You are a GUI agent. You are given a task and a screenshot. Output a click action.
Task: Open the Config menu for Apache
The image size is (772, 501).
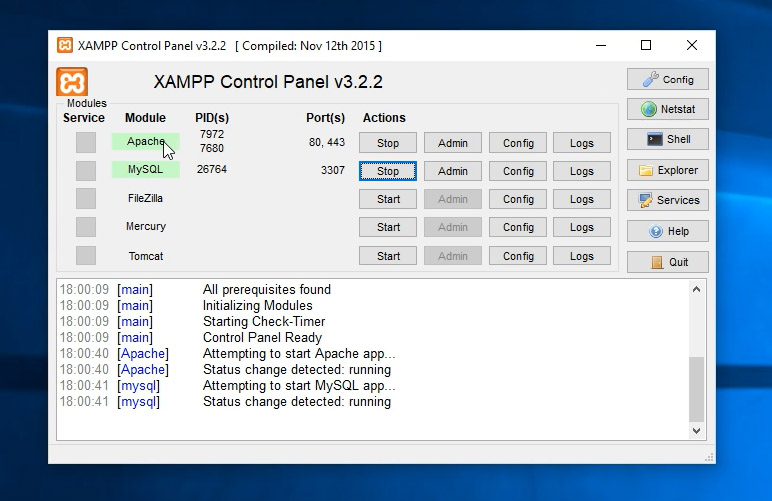click(518, 143)
